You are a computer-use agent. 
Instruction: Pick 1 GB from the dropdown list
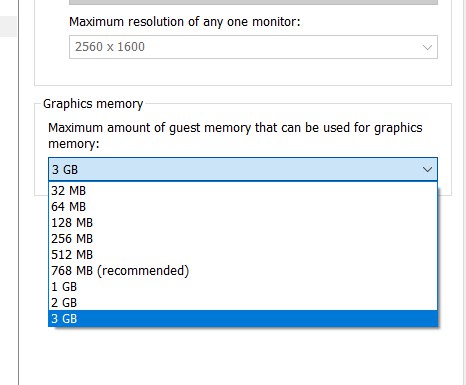point(243,287)
